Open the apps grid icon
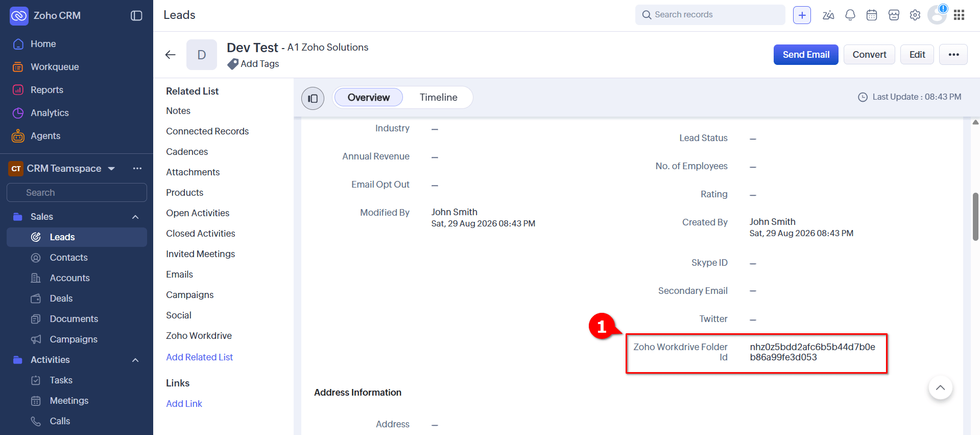 [x=959, y=15]
